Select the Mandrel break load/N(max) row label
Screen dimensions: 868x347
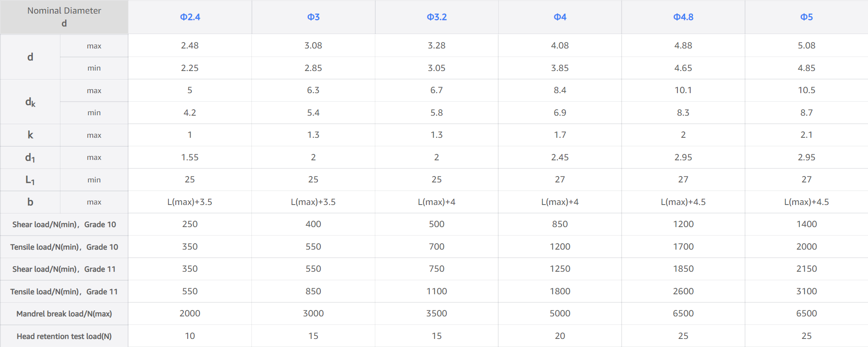pos(64,314)
